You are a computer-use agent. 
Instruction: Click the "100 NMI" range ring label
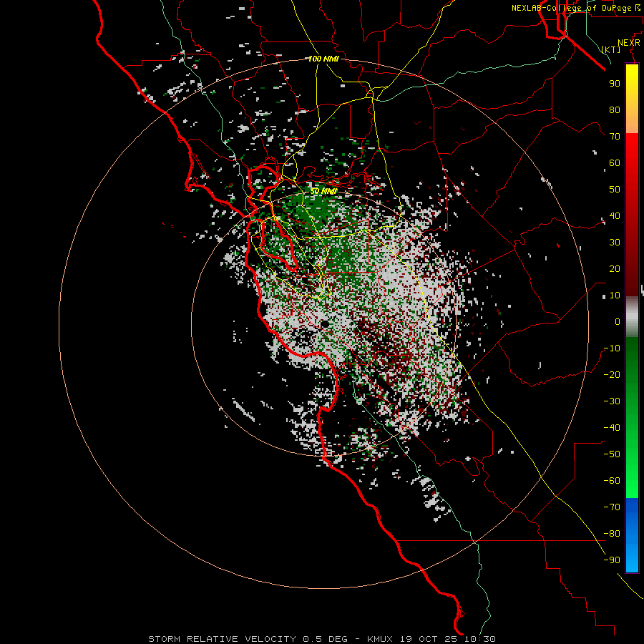tap(323, 59)
